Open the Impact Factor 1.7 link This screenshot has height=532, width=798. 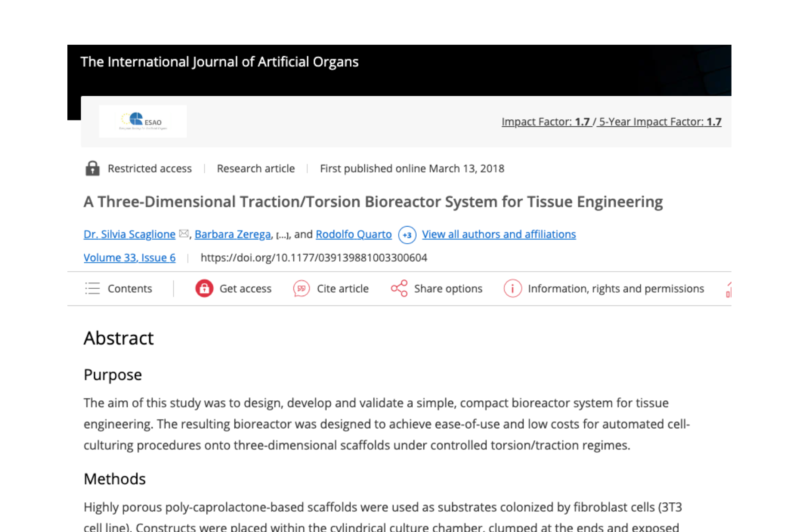[546, 121]
